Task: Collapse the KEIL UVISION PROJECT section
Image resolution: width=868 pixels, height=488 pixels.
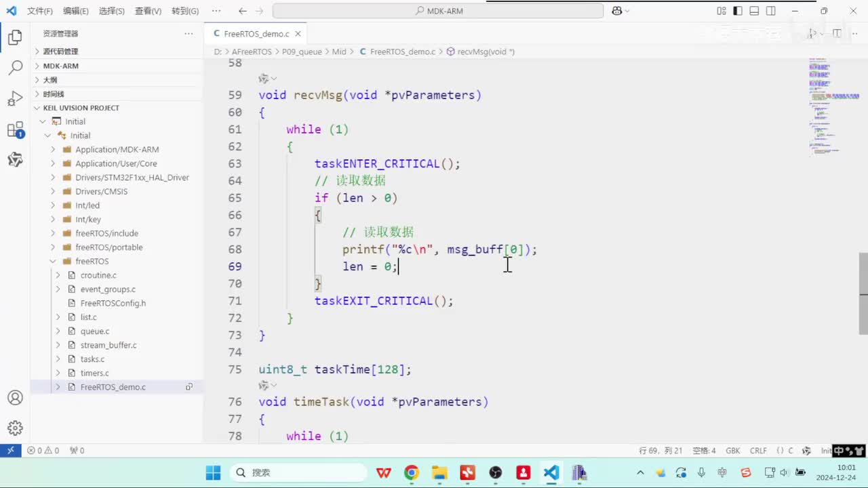Action: pos(117,108)
